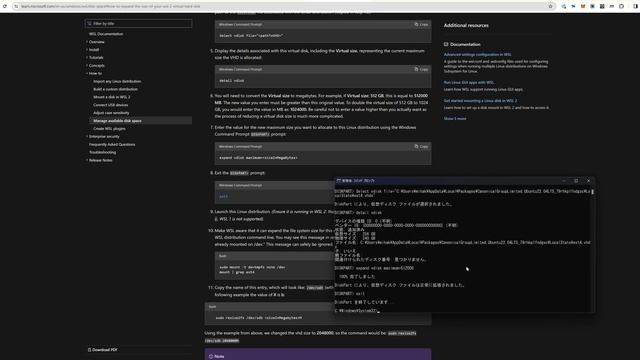The width and height of the screenshot is (640, 360).
Task: Close the command prompt window
Action: (588, 180)
